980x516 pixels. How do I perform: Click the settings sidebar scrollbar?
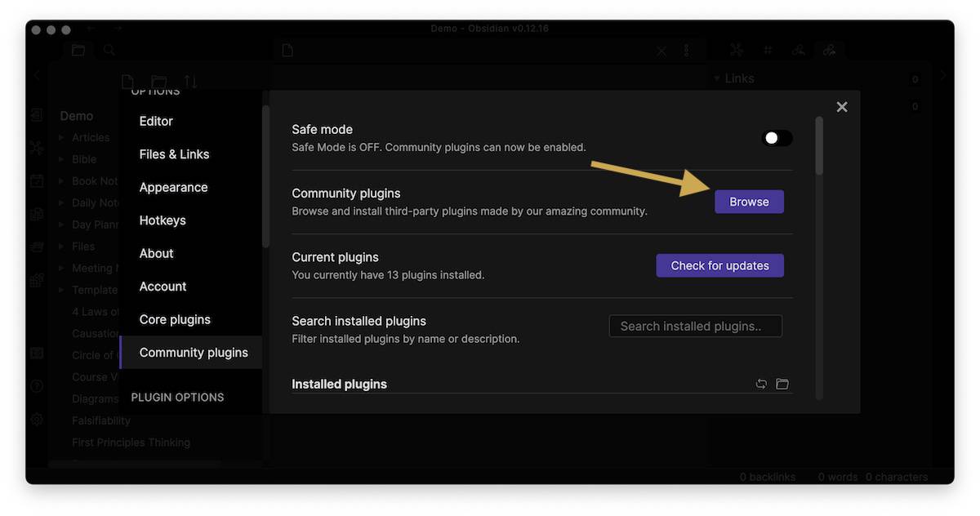tap(265, 176)
